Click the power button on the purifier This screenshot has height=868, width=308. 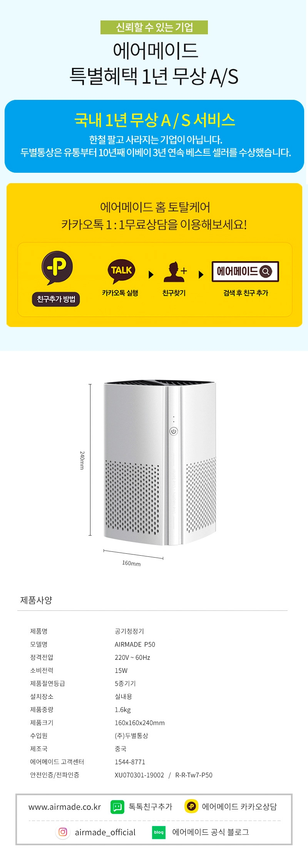(x=174, y=431)
